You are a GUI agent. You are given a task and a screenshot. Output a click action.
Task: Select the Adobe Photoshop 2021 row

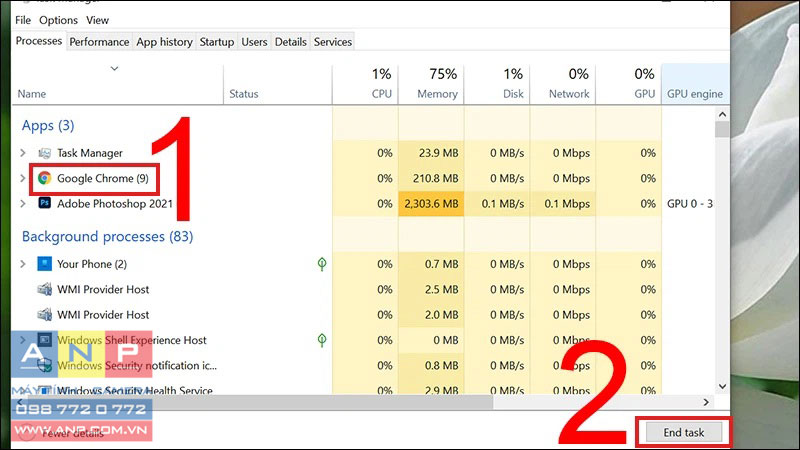tap(364, 204)
